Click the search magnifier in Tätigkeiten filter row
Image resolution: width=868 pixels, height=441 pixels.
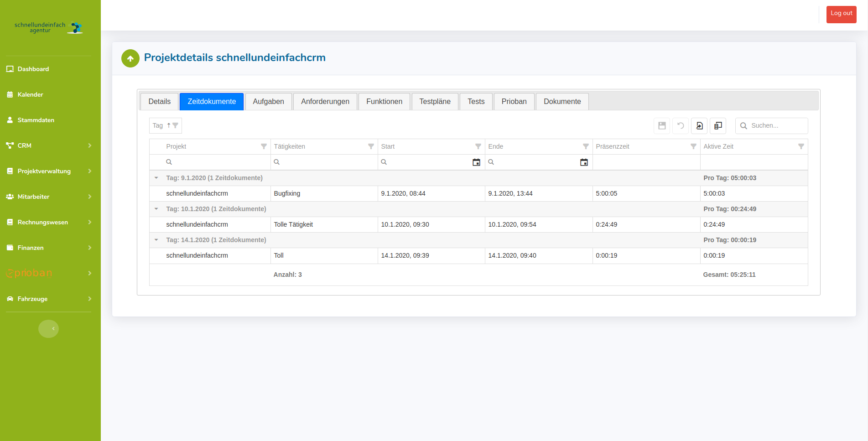(x=276, y=162)
